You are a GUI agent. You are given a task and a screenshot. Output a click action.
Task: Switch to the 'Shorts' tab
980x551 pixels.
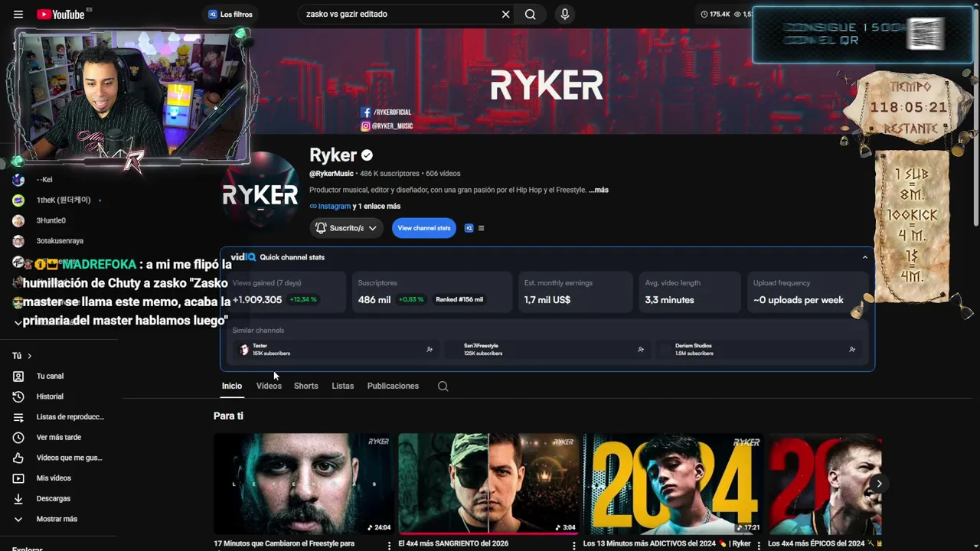point(305,386)
